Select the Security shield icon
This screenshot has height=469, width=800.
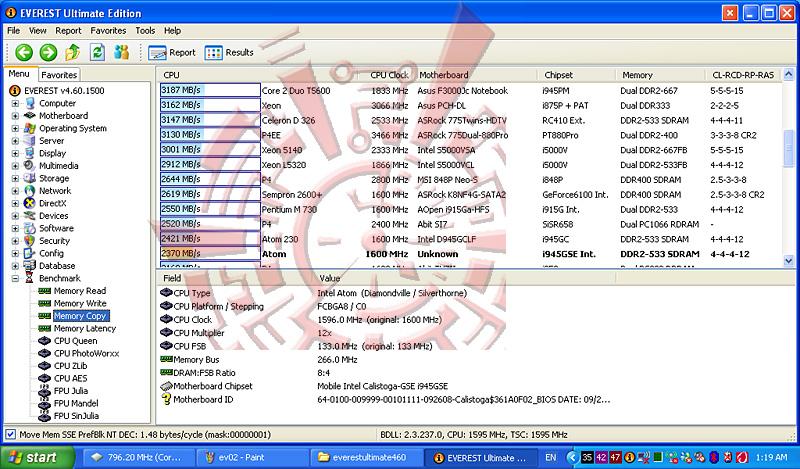pos(30,241)
